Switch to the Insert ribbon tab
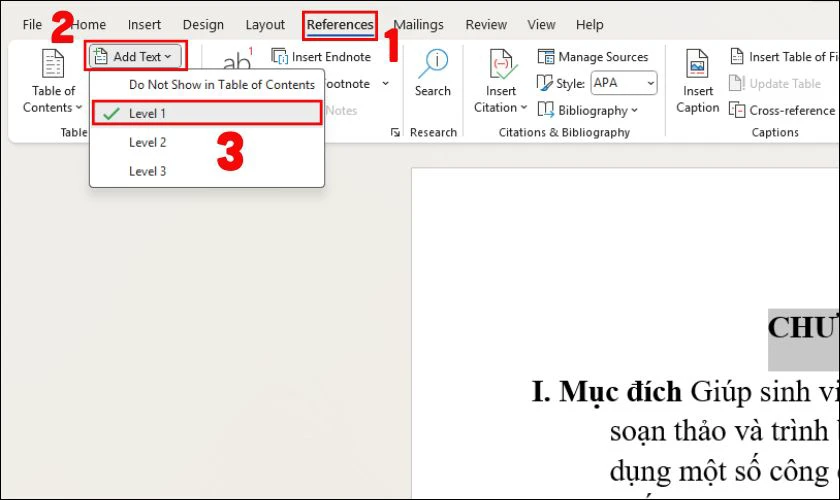This screenshot has height=500, width=840. pos(144,25)
